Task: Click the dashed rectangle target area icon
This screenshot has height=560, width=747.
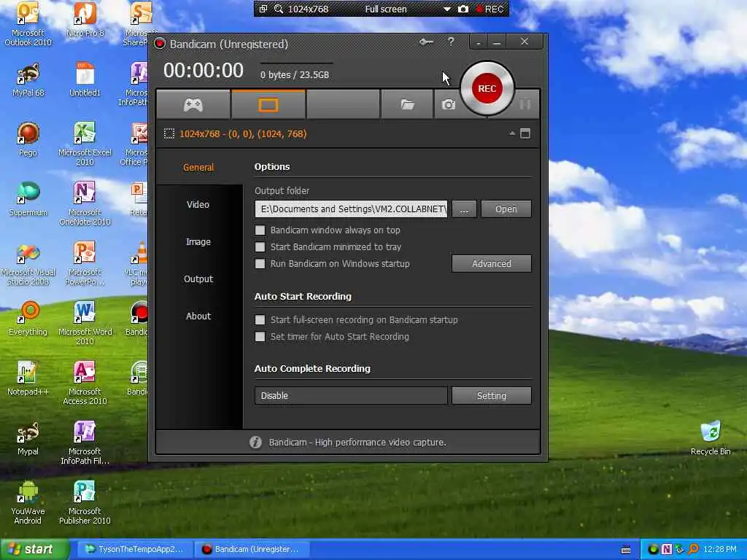Action: pos(169,134)
